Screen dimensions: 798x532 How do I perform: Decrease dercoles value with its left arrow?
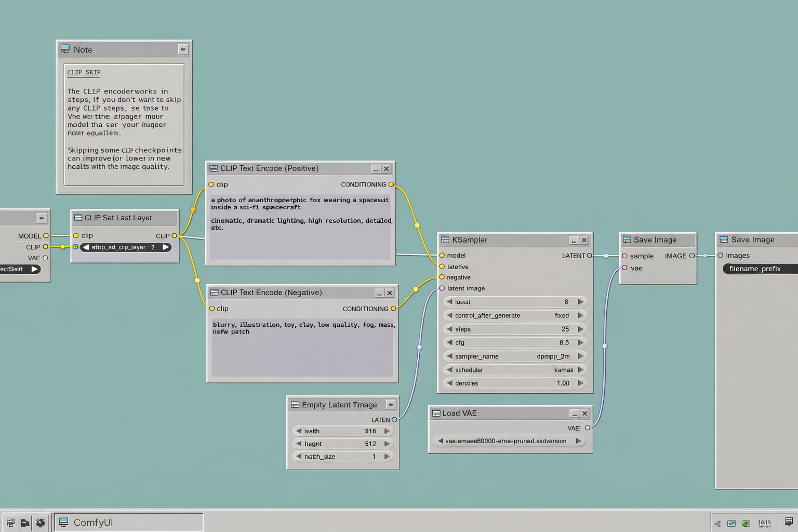tap(449, 383)
